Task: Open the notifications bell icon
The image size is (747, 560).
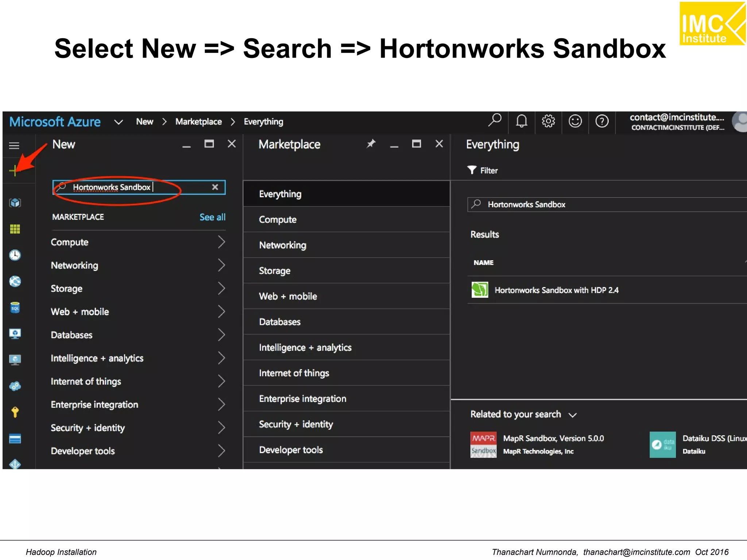Action: tap(522, 121)
